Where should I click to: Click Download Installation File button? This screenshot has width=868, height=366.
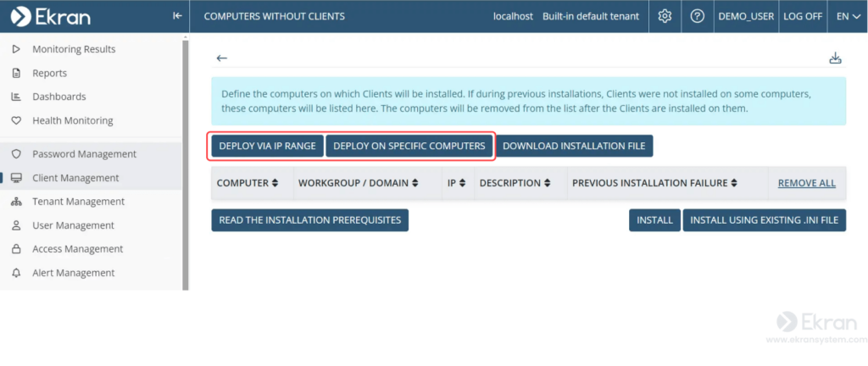[x=574, y=146]
